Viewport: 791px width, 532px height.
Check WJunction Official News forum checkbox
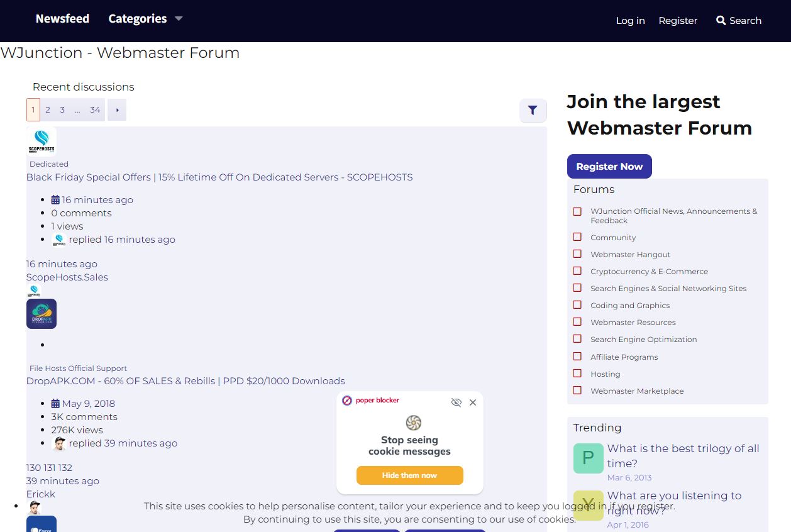tap(577, 211)
